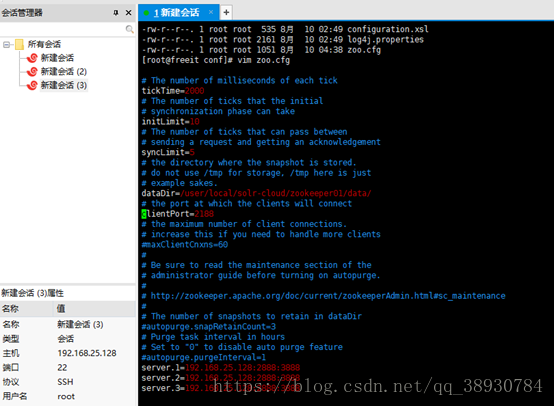Click the zookeeperAdmin.html URL line
The height and width of the screenshot is (406, 554).
(x=323, y=296)
